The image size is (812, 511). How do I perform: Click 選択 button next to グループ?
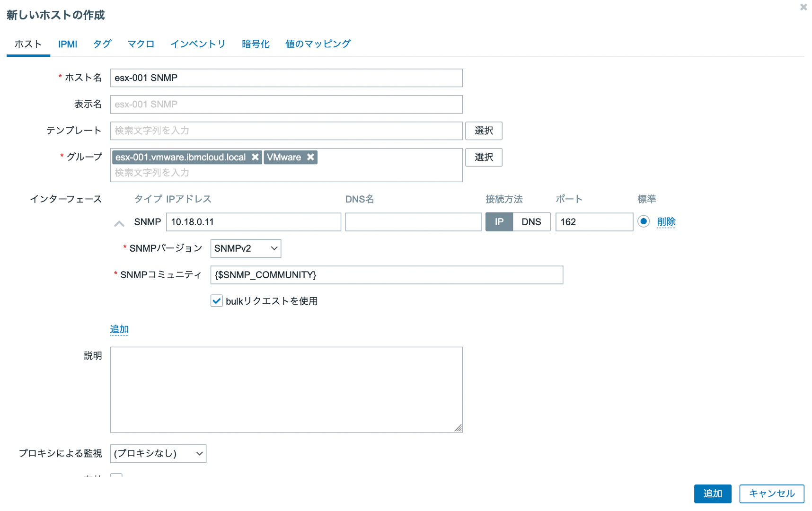click(484, 157)
